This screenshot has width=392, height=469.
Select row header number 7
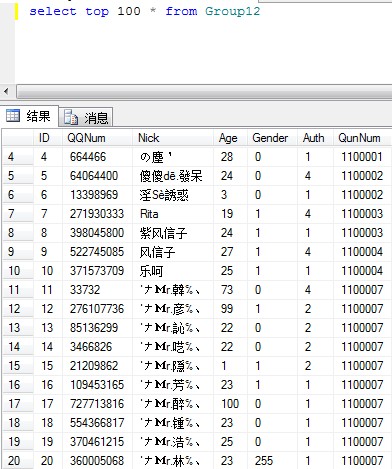coord(18,214)
